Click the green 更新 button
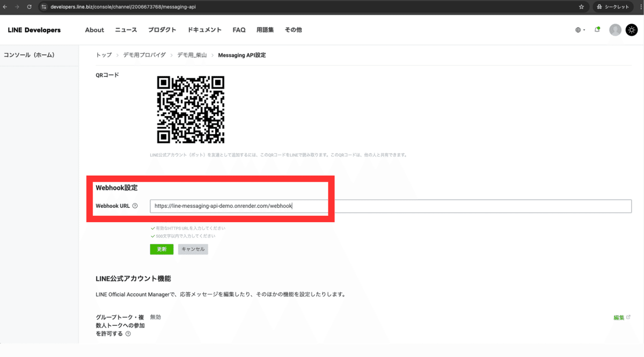Viewport: 644px width, 357px height. [x=162, y=249]
